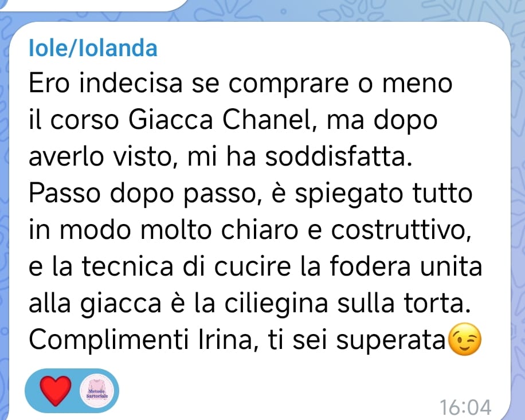Tap the word "superata" before emoji
This screenshot has height=420, width=525.
tap(390, 341)
